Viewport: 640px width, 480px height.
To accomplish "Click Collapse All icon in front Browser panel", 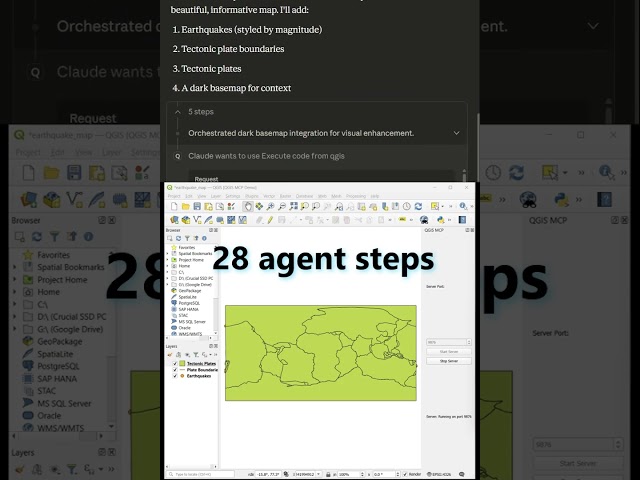I will click(196, 238).
